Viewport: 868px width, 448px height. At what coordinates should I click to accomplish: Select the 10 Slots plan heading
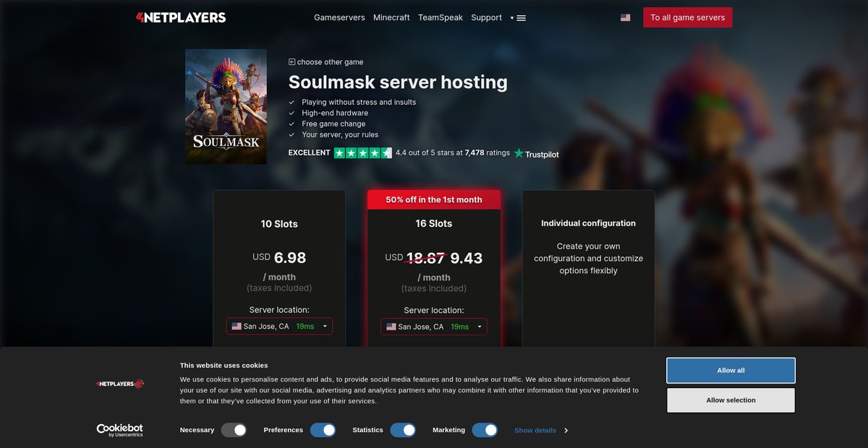click(279, 224)
